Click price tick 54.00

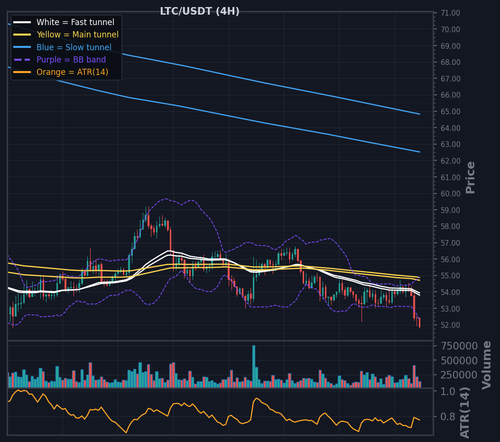click(x=450, y=292)
